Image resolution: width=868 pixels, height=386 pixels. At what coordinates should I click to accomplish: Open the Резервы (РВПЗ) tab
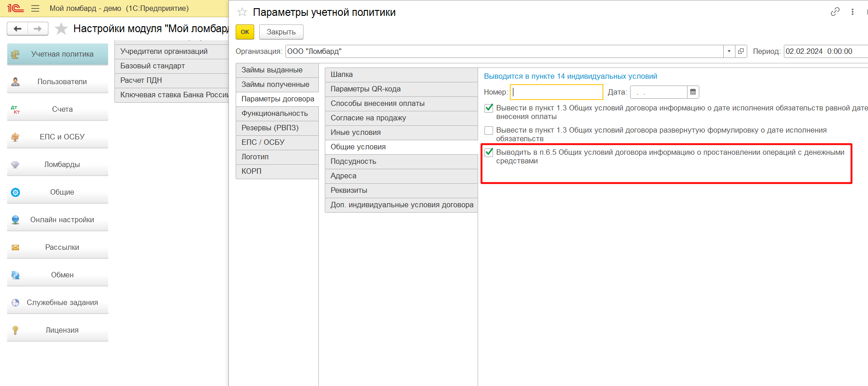tap(277, 128)
